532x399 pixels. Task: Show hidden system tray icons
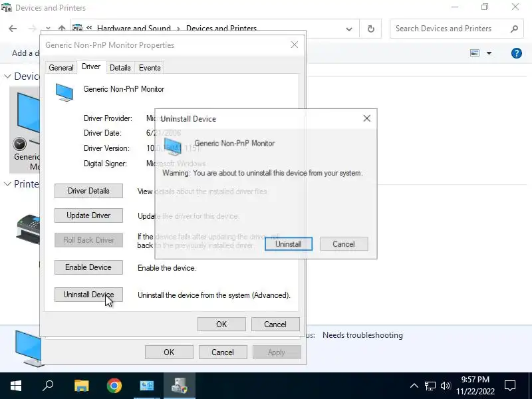coord(414,386)
